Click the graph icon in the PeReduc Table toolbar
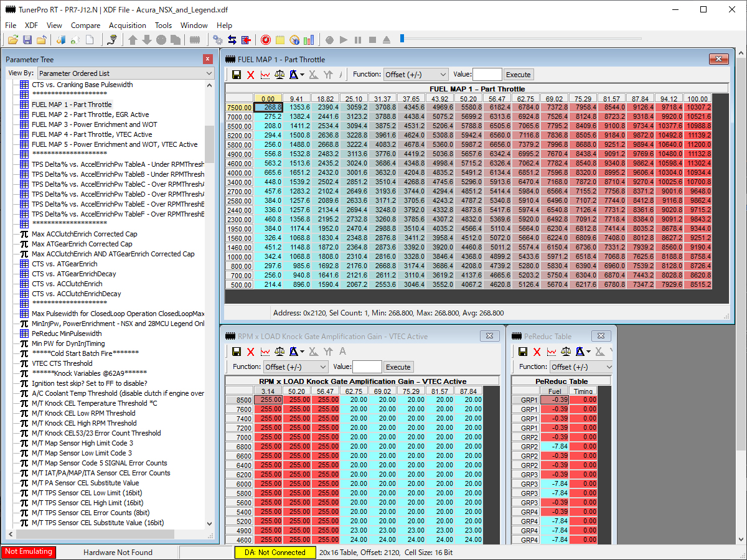747x560 pixels. 552,352
